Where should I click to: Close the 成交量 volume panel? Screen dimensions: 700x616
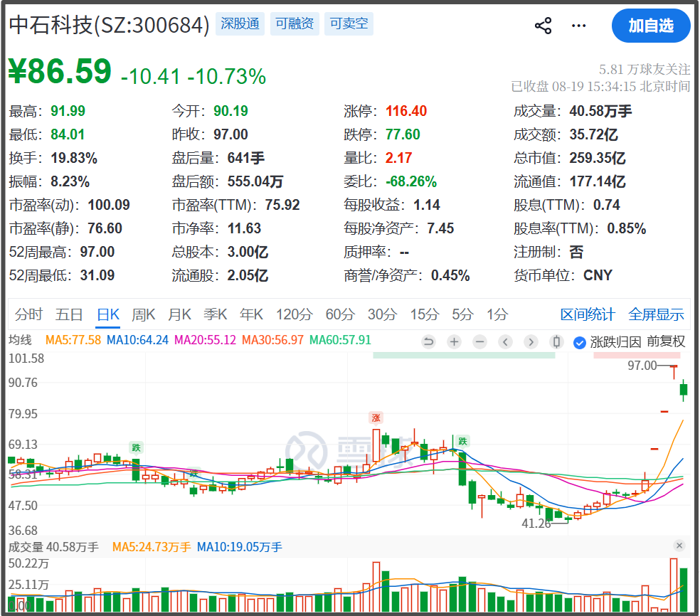click(x=679, y=546)
